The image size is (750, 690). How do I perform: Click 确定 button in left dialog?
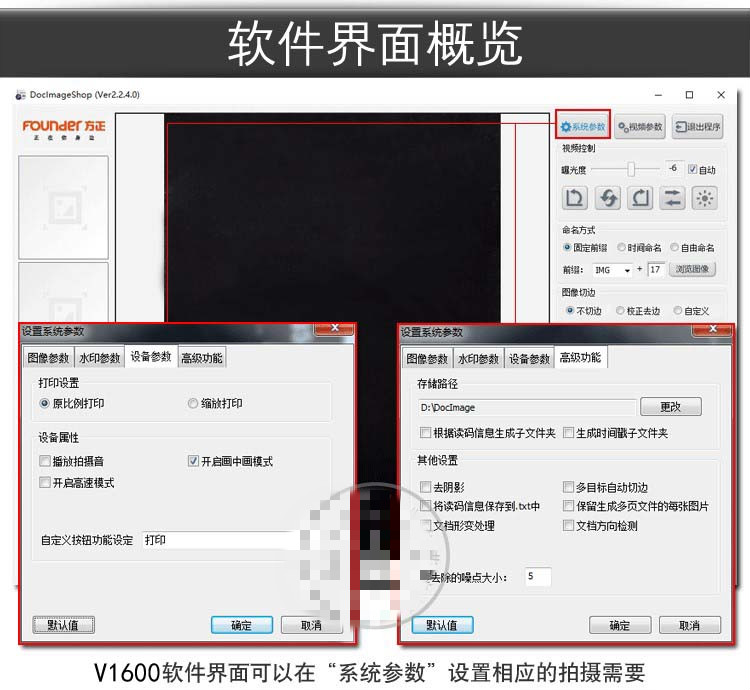click(242, 625)
